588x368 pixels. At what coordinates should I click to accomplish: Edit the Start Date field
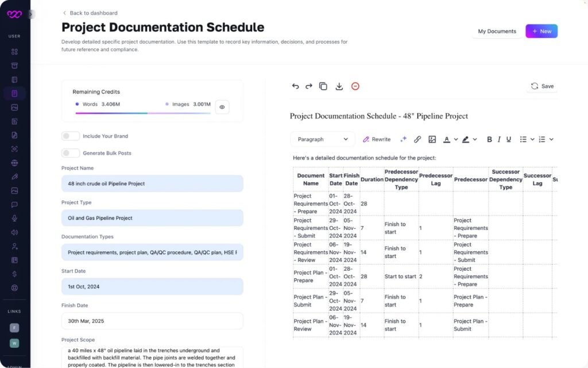(152, 286)
